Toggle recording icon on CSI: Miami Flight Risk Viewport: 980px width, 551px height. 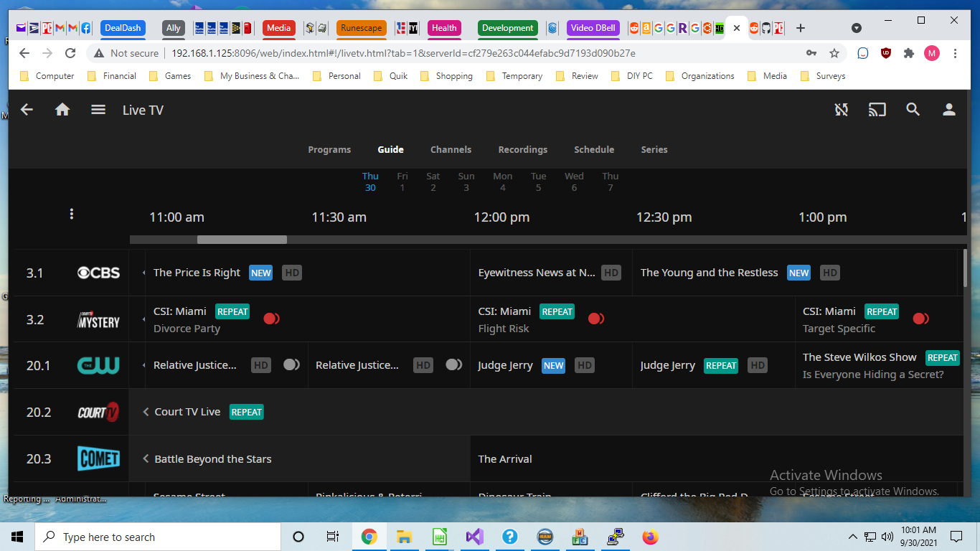click(597, 319)
